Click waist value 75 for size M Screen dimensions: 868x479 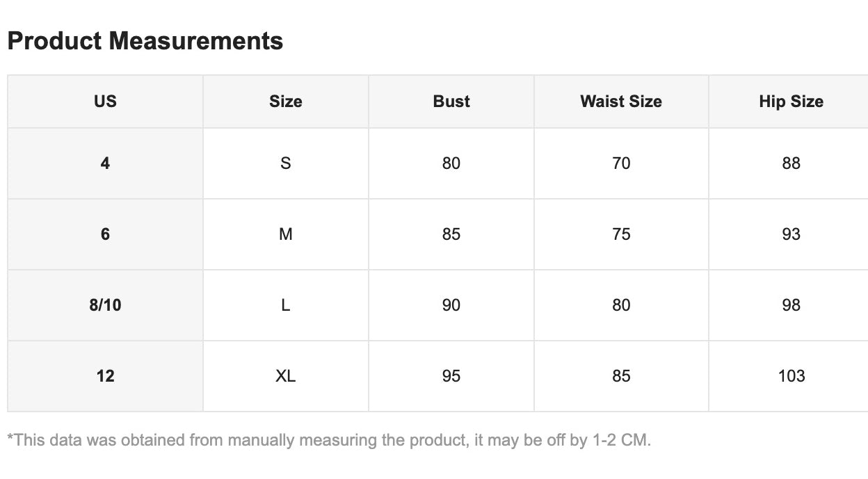pyautogui.click(x=621, y=234)
